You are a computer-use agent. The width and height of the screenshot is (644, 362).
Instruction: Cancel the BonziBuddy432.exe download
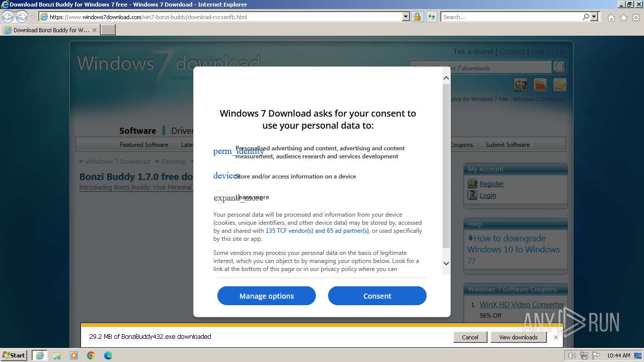(x=470, y=337)
